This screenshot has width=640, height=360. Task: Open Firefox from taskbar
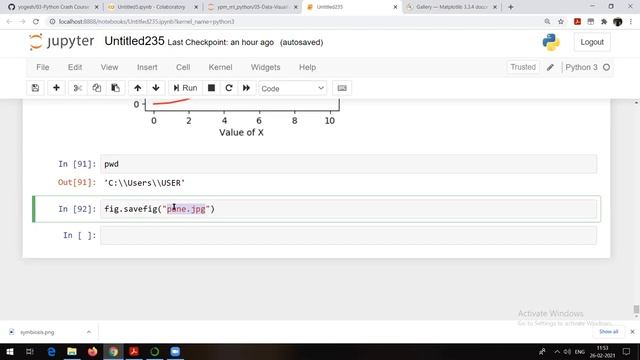pyautogui.click(x=93, y=351)
